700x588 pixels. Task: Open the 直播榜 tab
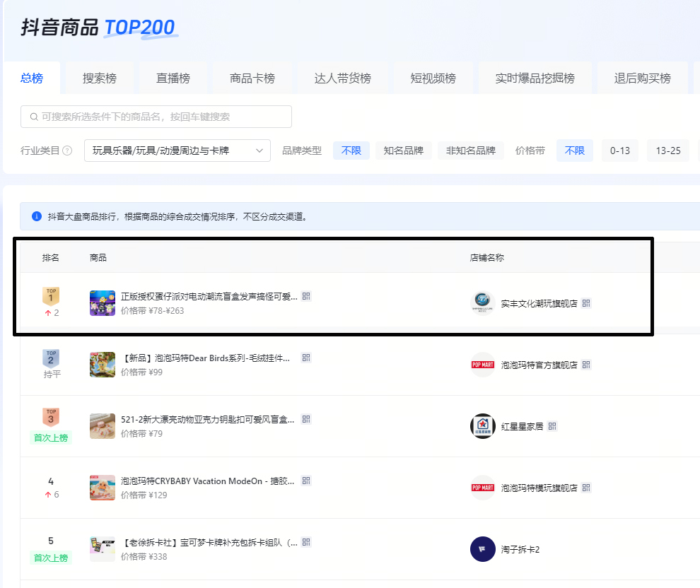[173, 78]
